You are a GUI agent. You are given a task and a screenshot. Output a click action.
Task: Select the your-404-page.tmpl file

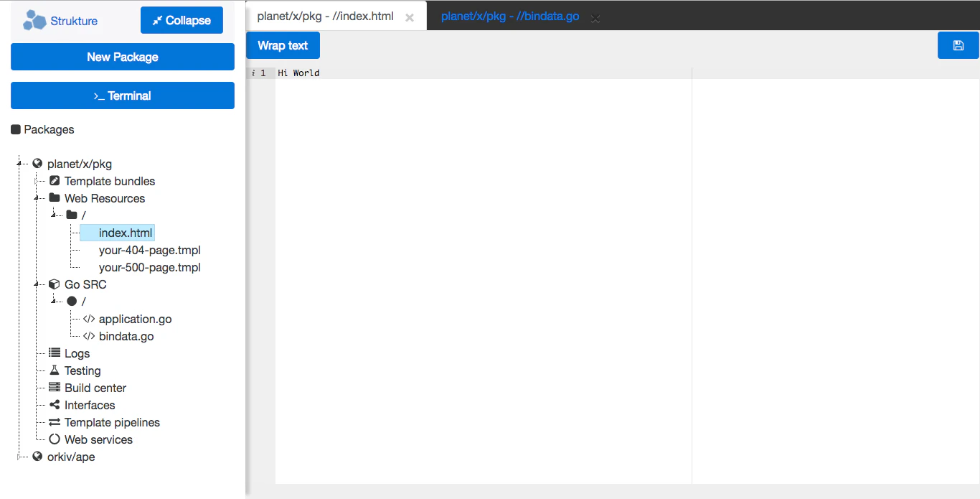coord(149,250)
